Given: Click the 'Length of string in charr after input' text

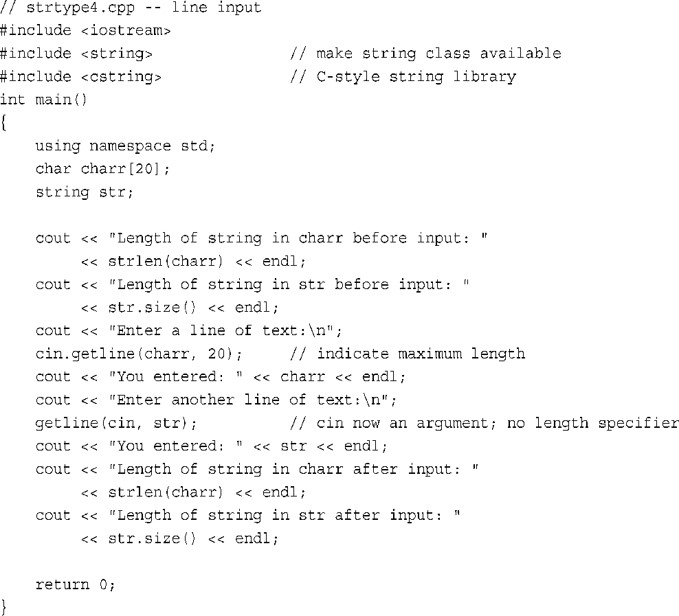Looking at the screenshot, I should pos(289,469).
